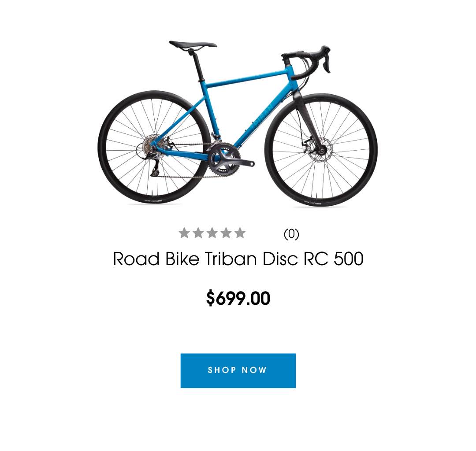
Task: Click the fifth rating star
Action: coord(240,233)
